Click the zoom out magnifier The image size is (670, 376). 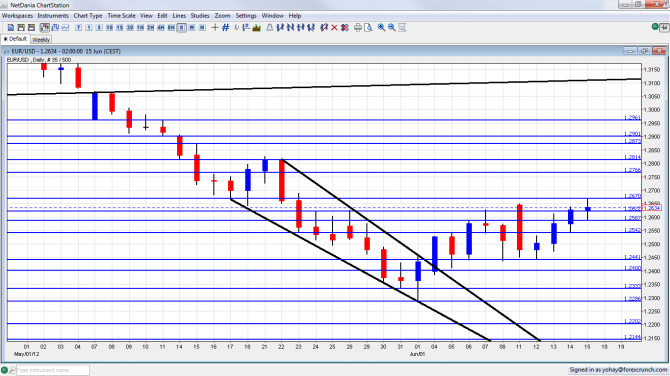(391, 27)
